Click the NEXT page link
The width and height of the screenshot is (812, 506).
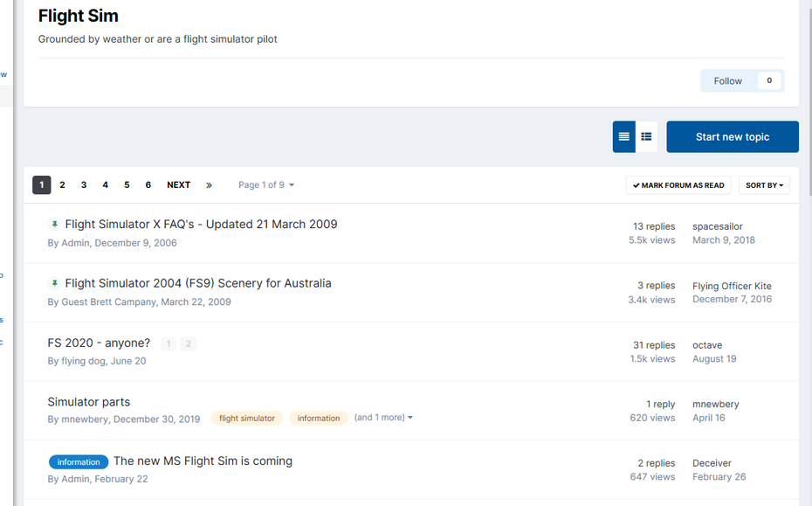[179, 185]
